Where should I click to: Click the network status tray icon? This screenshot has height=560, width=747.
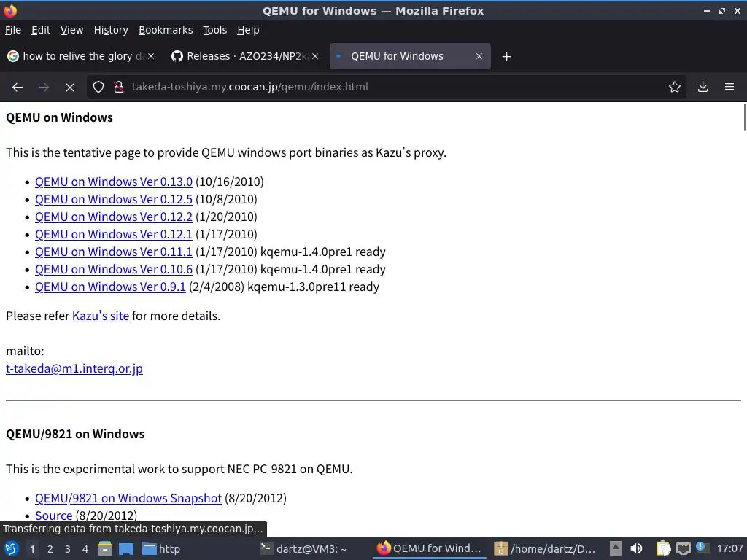[683, 548]
